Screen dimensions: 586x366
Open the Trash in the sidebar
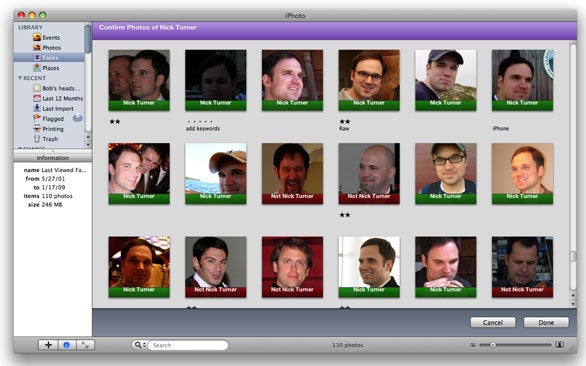pyautogui.click(x=46, y=139)
